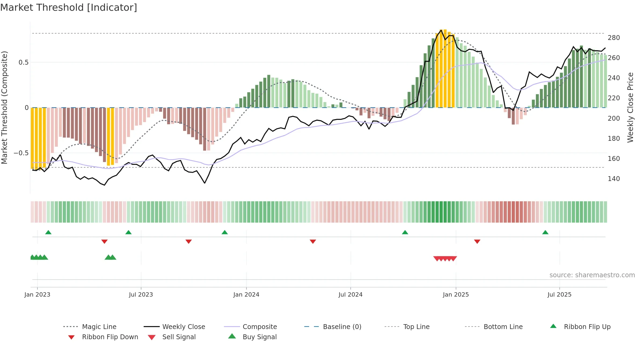Image resolution: width=644 pixels, height=362 pixels.
Task: Click the Jan 2023 x-axis label
Action: pyautogui.click(x=37, y=294)
